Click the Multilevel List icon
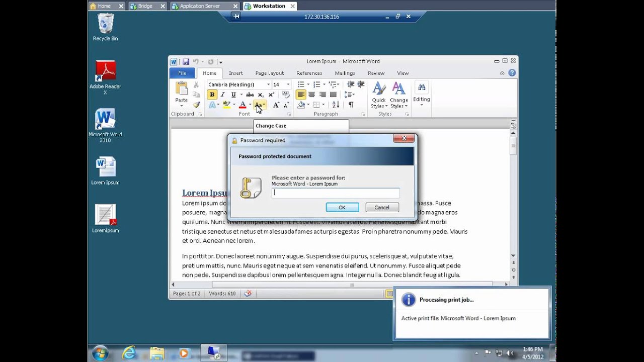Image resolution: width=644 pixels, height=362 pixels. click(333, 84)
